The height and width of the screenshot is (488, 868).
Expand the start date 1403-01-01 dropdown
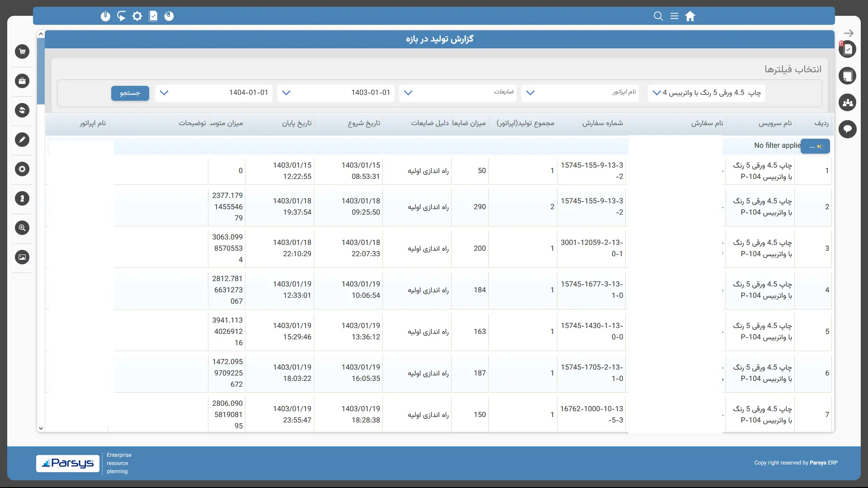pos(286,93)
